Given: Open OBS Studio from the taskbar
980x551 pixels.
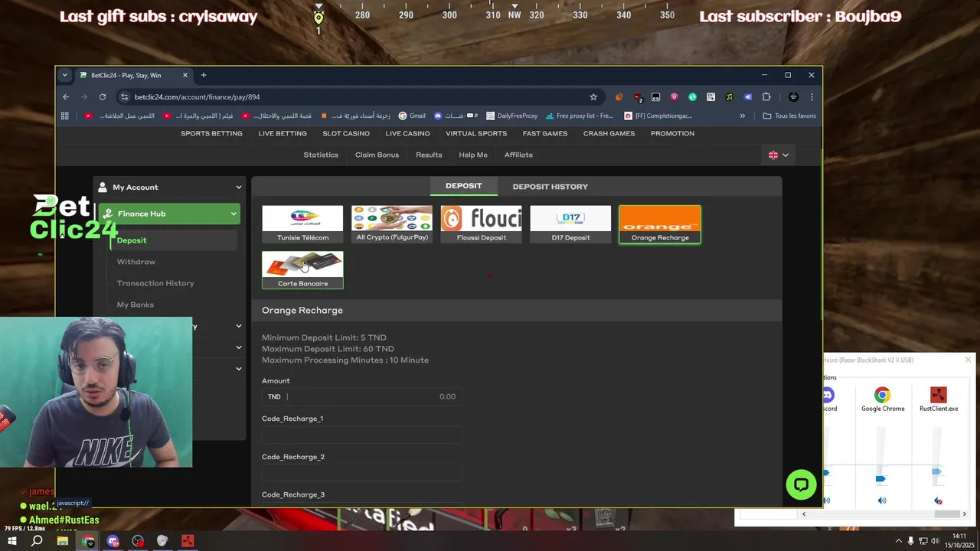Looking at the screenshot, I should (x=138, y=541).
